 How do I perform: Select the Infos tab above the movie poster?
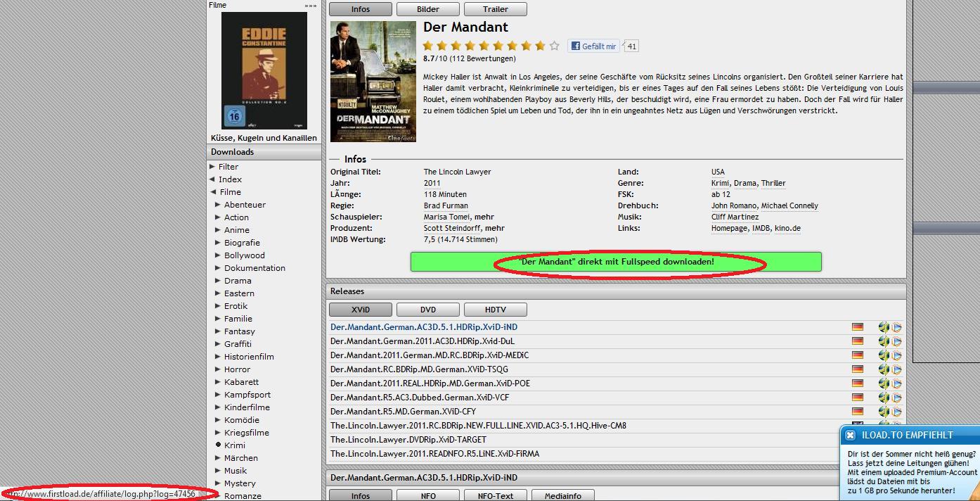point(360,9)
